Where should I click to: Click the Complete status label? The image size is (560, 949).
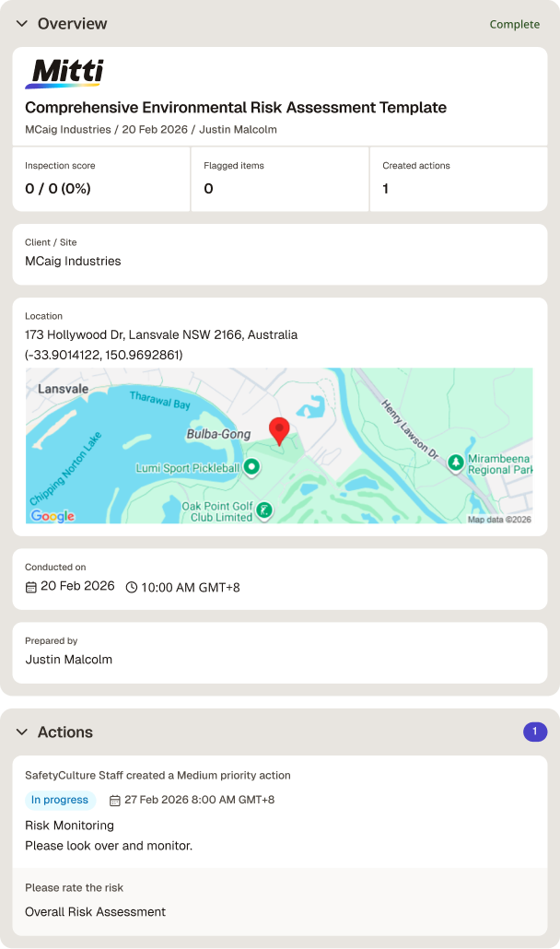(515, 24)
